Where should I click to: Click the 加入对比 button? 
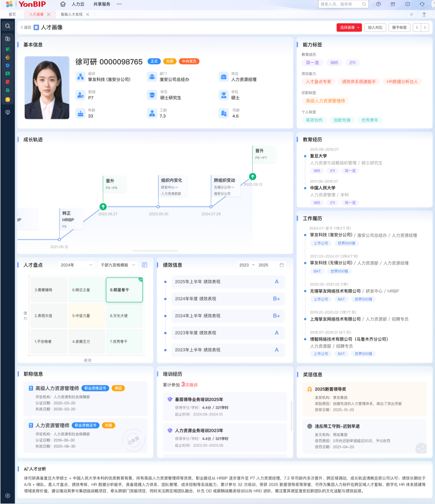[x=375, y=28]
